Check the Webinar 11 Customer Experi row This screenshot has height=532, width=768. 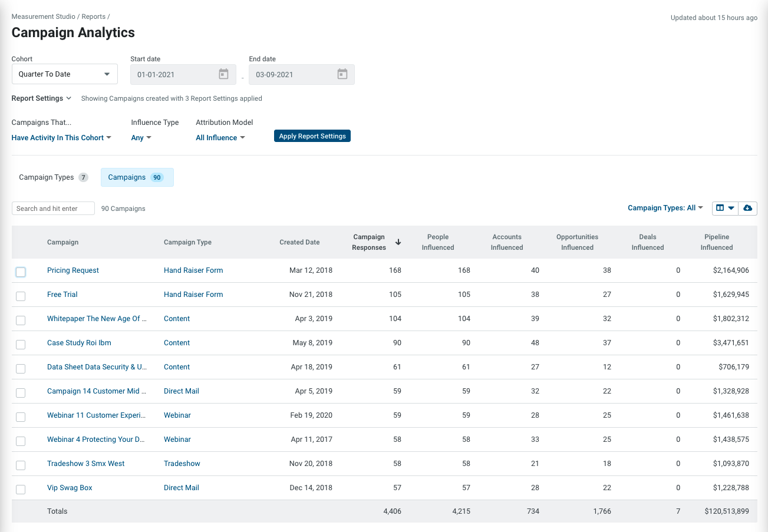coord(21,417)
